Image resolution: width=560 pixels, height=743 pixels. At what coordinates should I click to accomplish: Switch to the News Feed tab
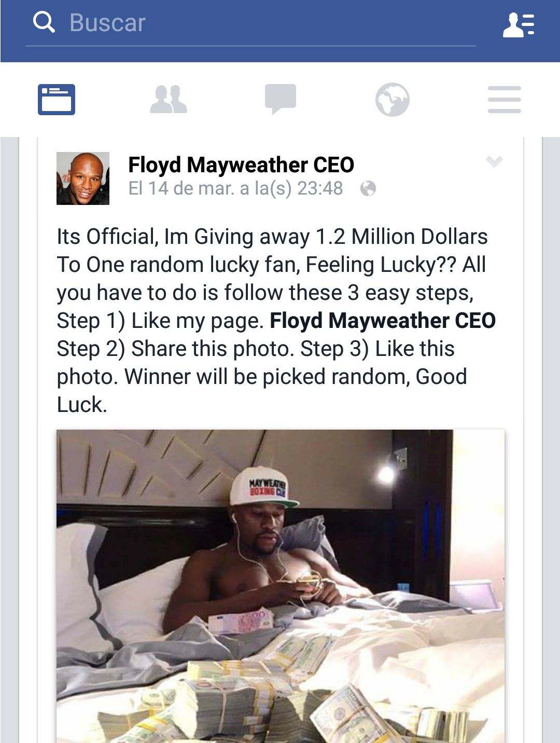click(x=57, y=99)
